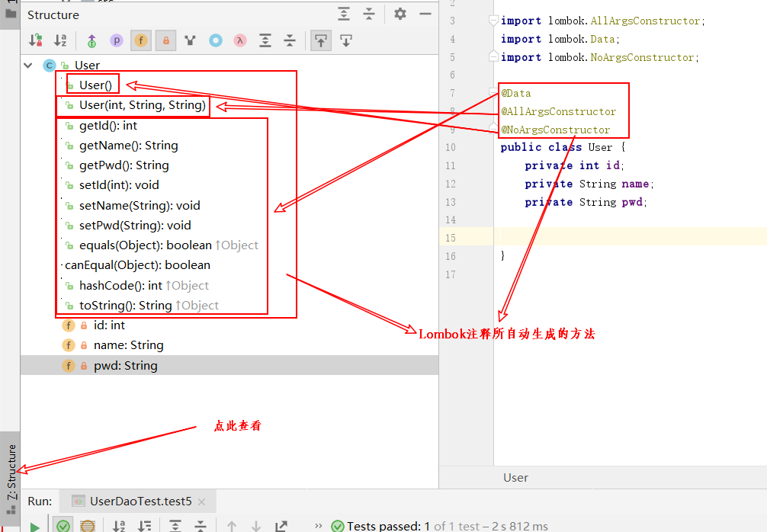
Task: Select User(int, String, String) constructor
Action: pos(143,105)
